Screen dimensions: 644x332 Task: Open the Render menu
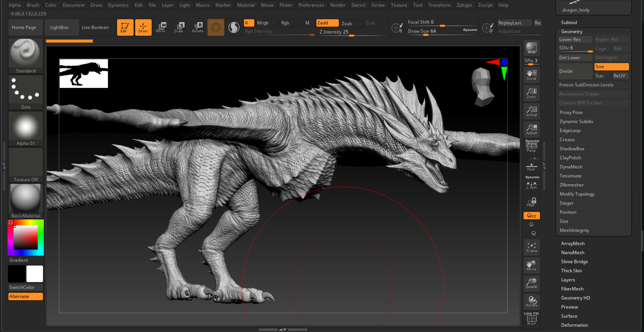pos(338,5)
